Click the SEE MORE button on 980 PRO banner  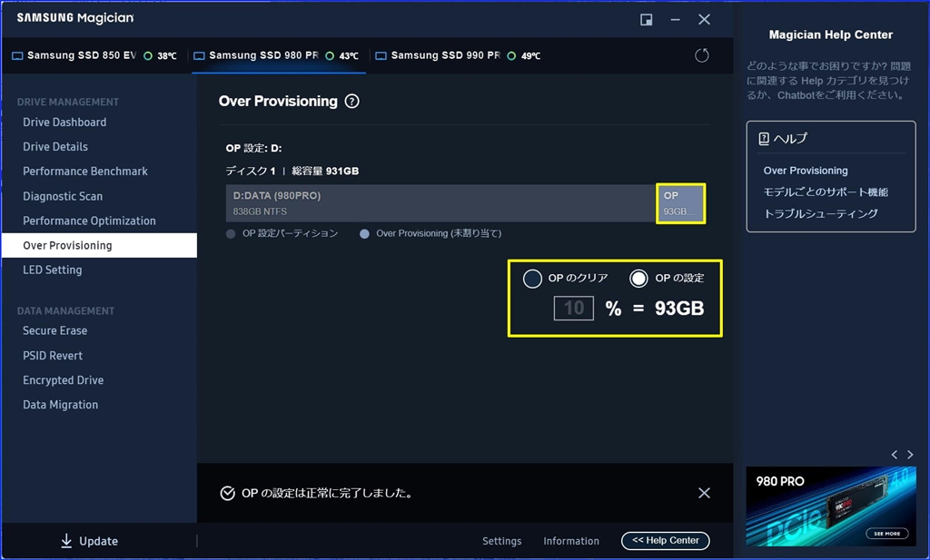click(886, 534)
